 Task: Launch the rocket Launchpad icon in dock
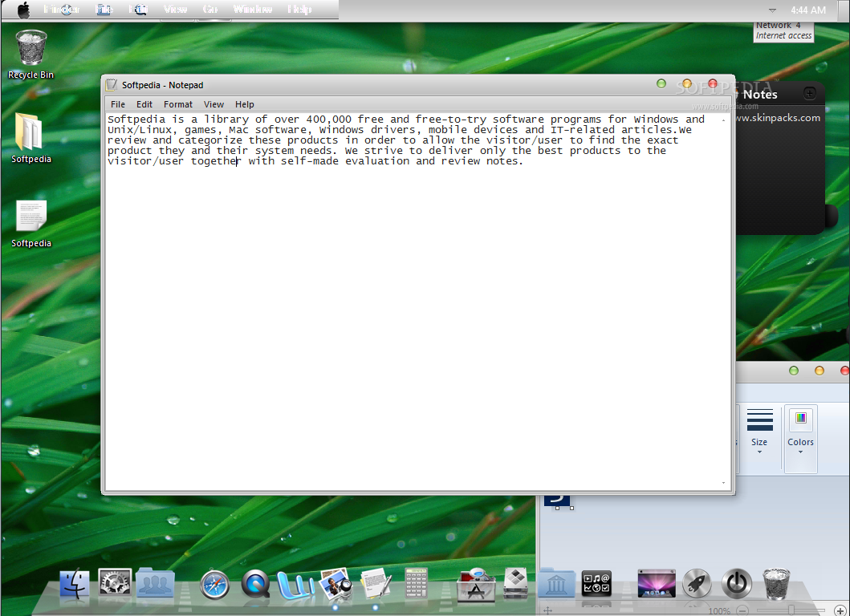pyautogui.click(x=697, y=583)
